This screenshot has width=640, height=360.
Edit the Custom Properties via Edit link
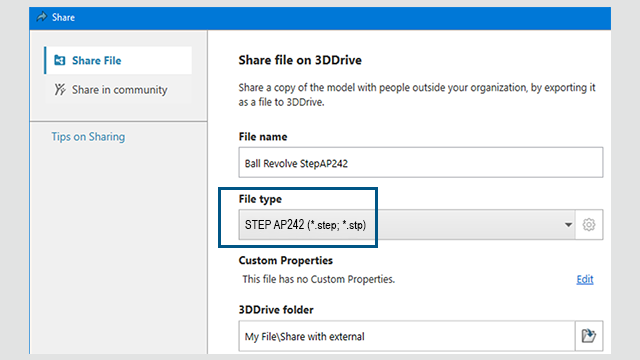(x=584, y=279)
